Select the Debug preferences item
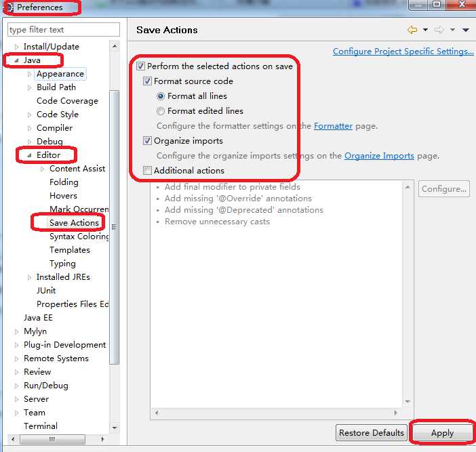Viewport: 476px width, 452px height. pyautogui.click(x=49, y=142)
